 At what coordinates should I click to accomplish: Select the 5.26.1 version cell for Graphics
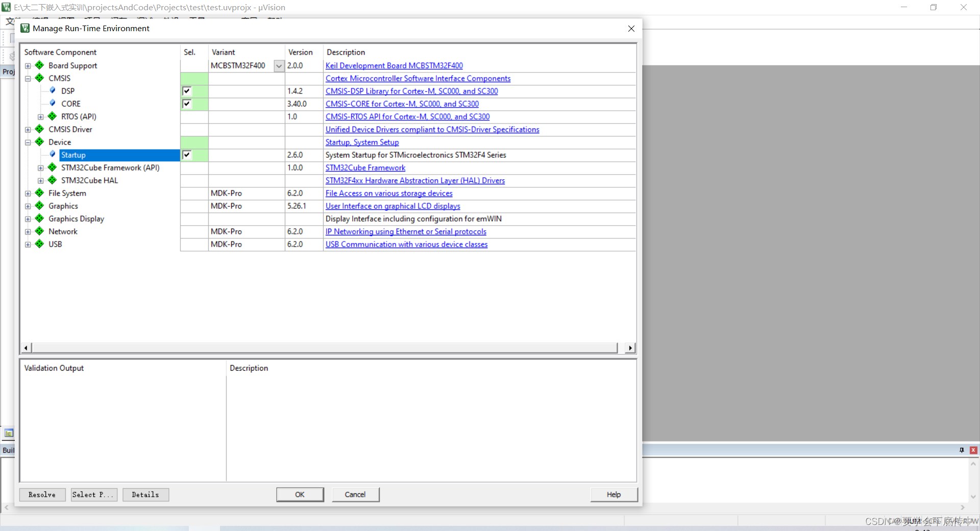304,206
